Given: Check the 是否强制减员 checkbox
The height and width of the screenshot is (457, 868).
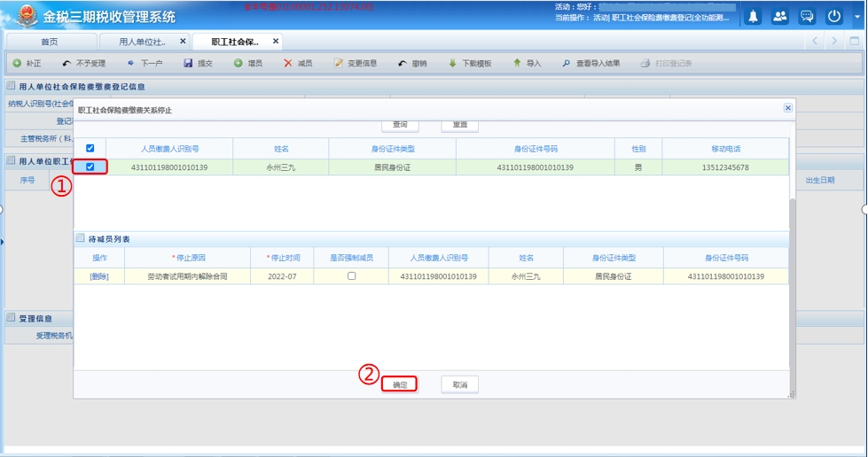Looking at the screenshot, I should point(351,276).
